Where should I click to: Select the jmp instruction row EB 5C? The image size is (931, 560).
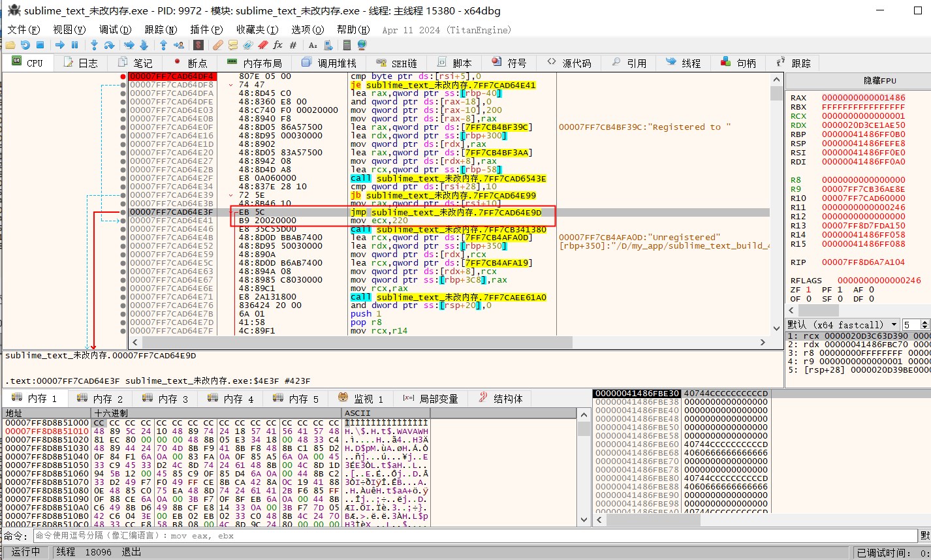(x=449, y=212)
